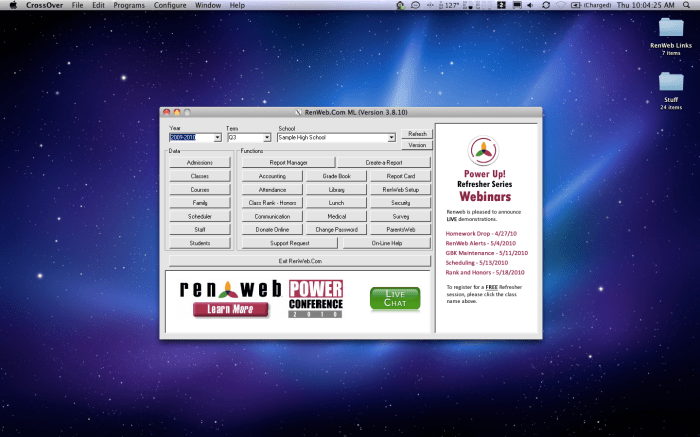Image resolution: width=700 pixels, height=437 pixels.
Task: Click the Exit RenWeb.Com button
Action: (300, 261)
